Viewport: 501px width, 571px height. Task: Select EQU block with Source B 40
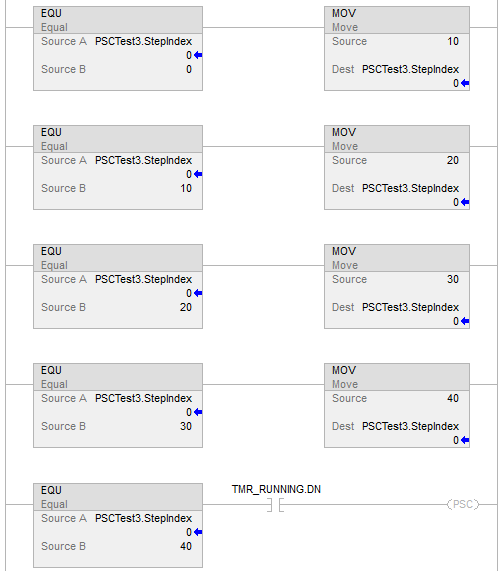[118, 525]
